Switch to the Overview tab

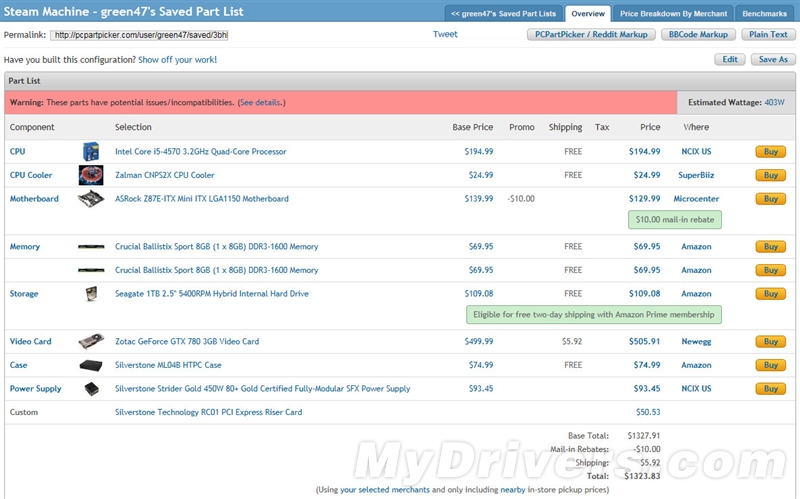click(x=588, y=14)
